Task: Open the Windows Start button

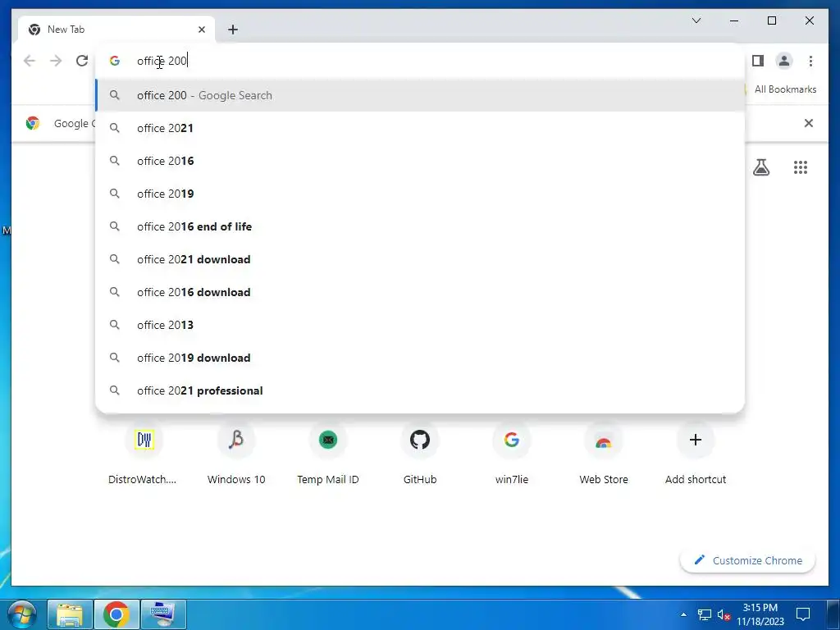Action: [21, 614]
